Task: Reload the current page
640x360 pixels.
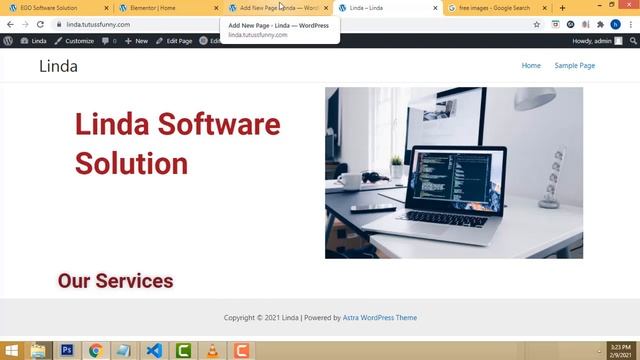Action: click(40, 24)
